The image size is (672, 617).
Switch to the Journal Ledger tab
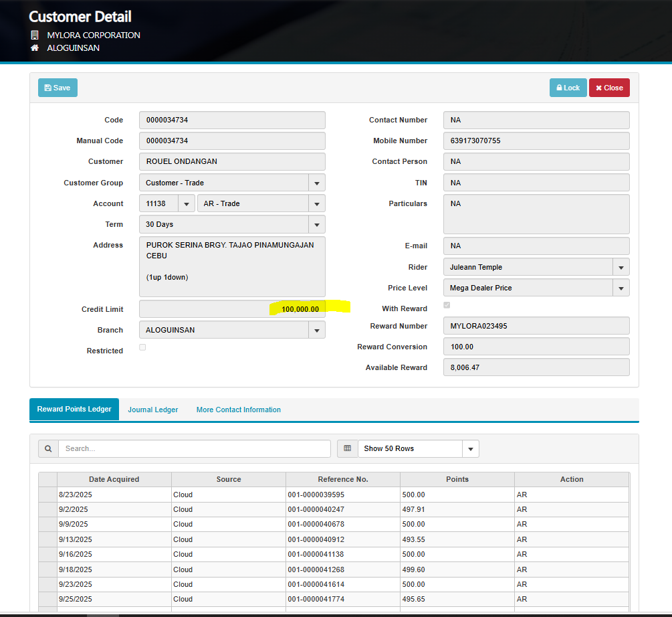(153, 410)
